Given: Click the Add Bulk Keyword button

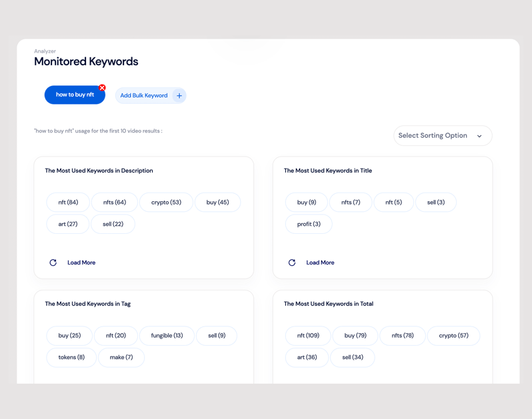Looking at the screenshot, I should pos(144,96).
